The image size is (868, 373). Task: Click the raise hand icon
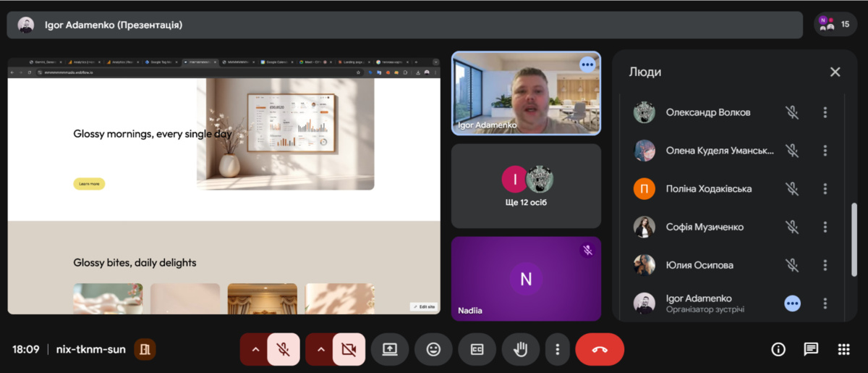pyautogui.click(x=520, y=349)
